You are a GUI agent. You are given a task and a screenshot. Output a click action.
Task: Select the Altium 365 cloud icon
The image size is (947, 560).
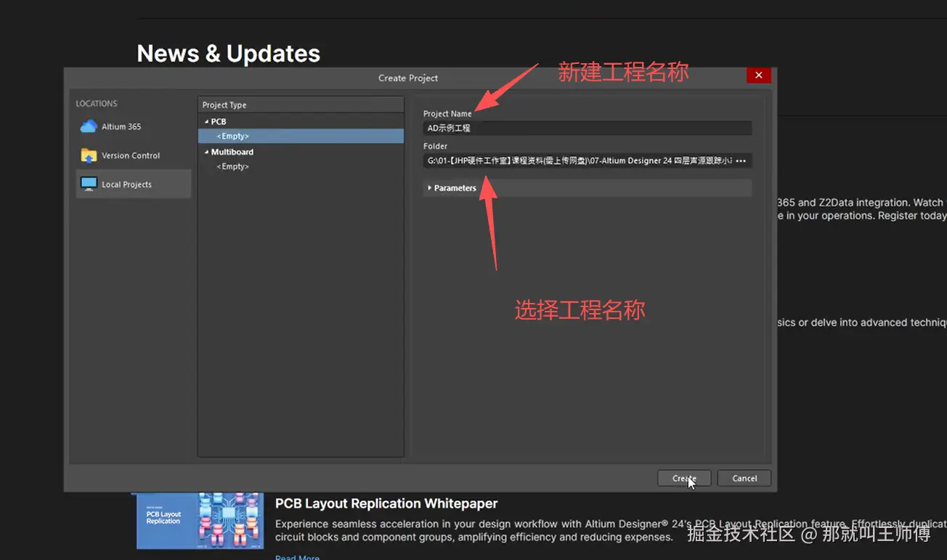[x=89, y=126]
